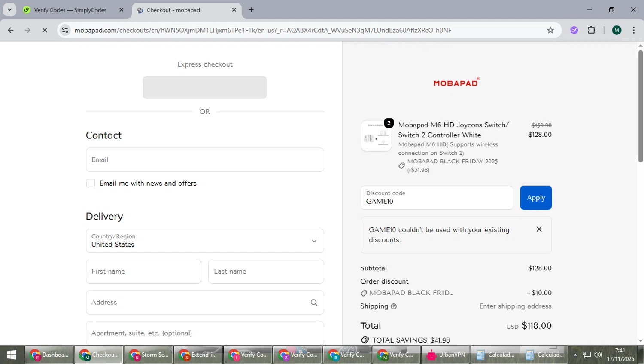Screen dimensions: 644x364
Task: Click the Total $118.00 amount
Action: tap(537, 326)
